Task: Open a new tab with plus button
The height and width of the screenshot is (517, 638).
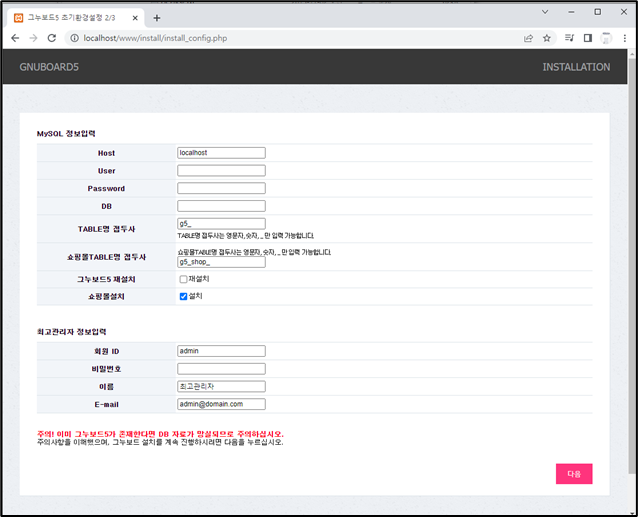Action: tap(157, 18)
